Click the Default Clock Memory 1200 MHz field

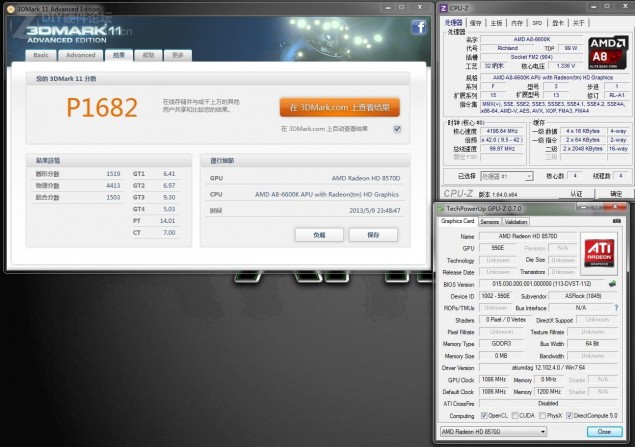click(549, 392)
